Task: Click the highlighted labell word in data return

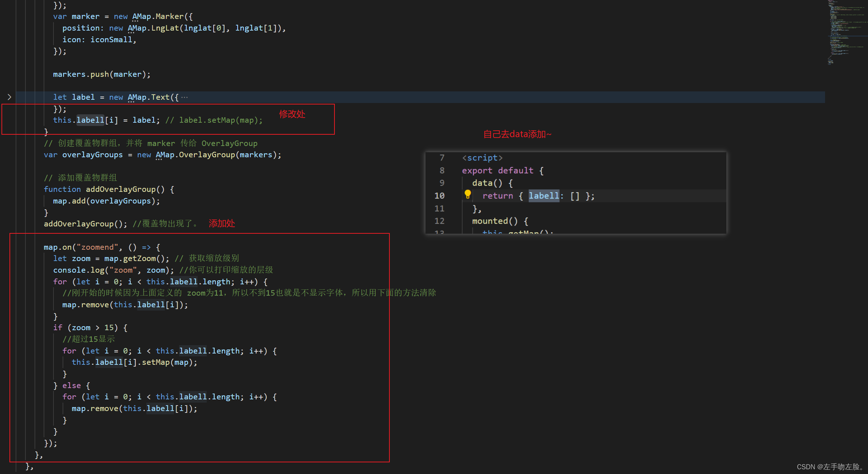Action: coord(543,196)
